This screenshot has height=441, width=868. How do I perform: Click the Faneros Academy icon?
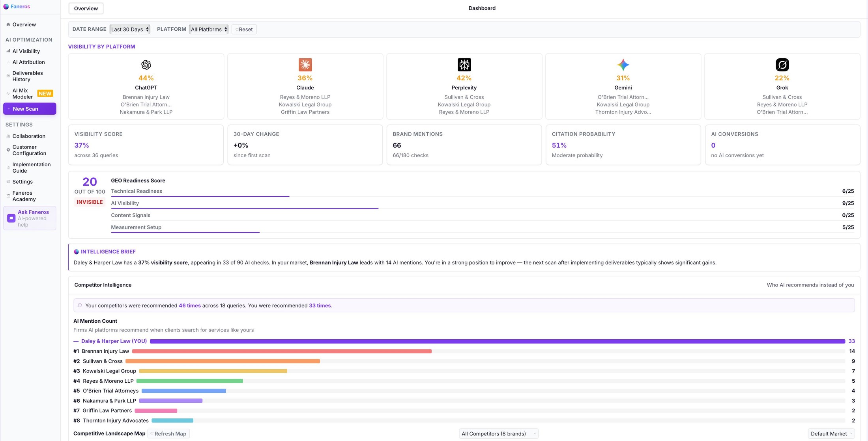(x=8, y=196)
